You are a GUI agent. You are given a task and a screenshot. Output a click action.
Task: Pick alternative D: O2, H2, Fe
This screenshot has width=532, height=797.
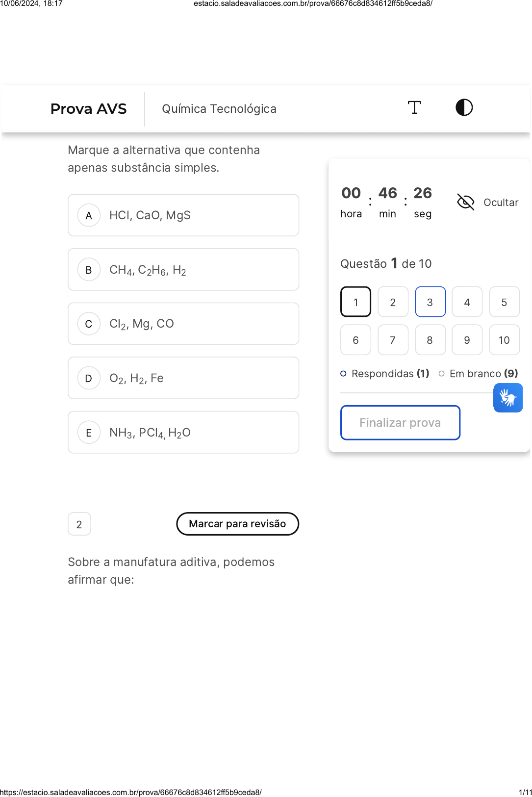pyautogui.click(x=183, y=378)
